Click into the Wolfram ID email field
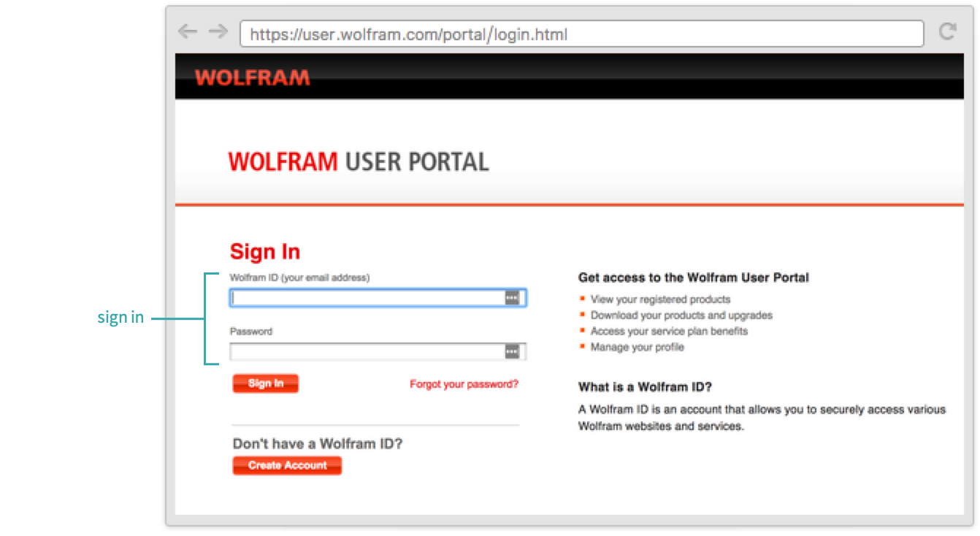 pos(378,298)
